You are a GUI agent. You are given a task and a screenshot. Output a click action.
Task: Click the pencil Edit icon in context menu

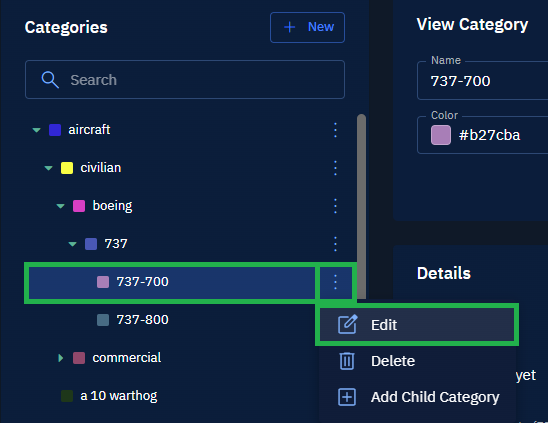pos(347,324)
